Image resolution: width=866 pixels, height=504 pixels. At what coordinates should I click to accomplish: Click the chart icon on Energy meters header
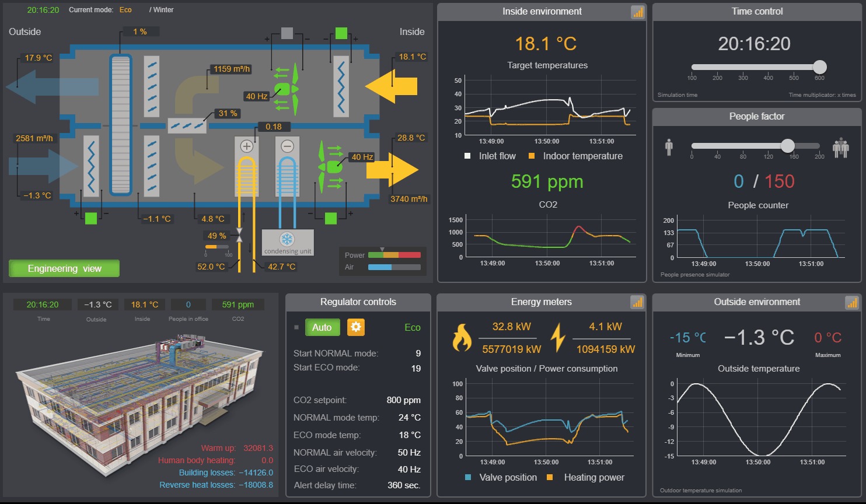coord(637,302)
